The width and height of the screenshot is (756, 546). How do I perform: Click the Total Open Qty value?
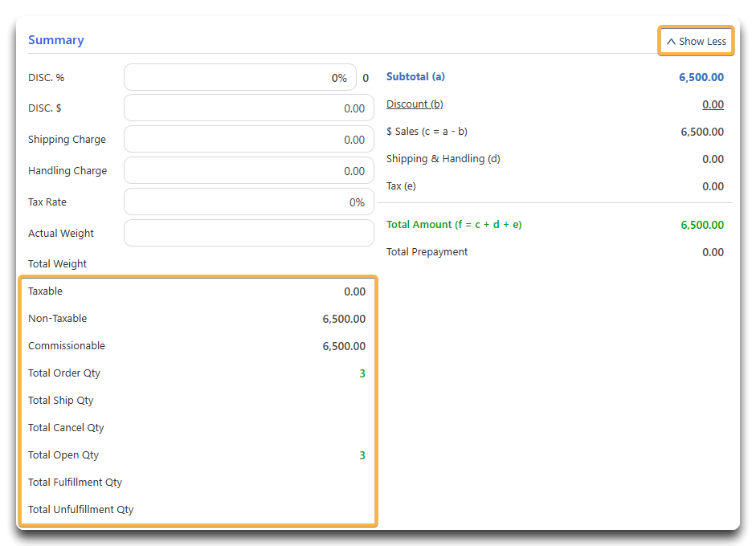(361, 454)
